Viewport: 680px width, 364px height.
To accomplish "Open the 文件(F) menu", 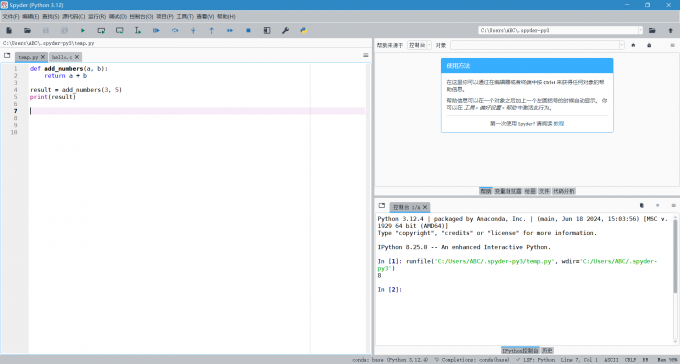I will click(x=11, y=16).
